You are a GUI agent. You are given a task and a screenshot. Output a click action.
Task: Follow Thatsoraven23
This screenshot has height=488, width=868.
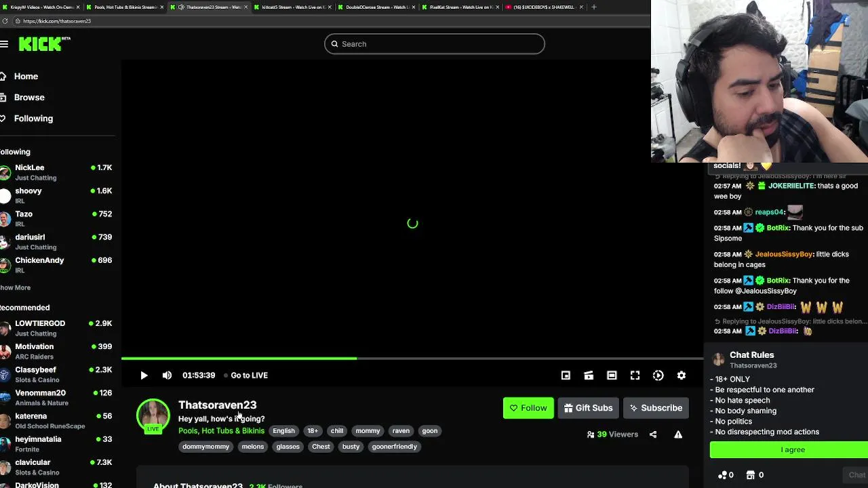(x=528, y=408)
